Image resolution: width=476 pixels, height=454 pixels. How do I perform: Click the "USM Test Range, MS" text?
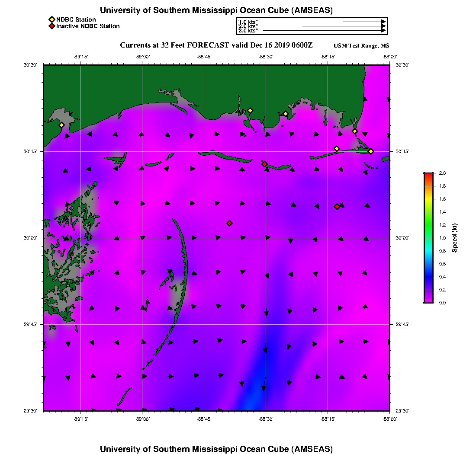coord(361,46)
